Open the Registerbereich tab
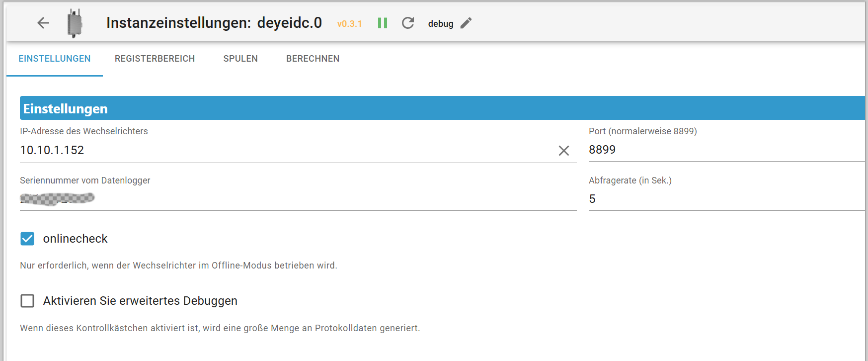The height and width of the screenshot is (361, 868). [x=155, y=59]
